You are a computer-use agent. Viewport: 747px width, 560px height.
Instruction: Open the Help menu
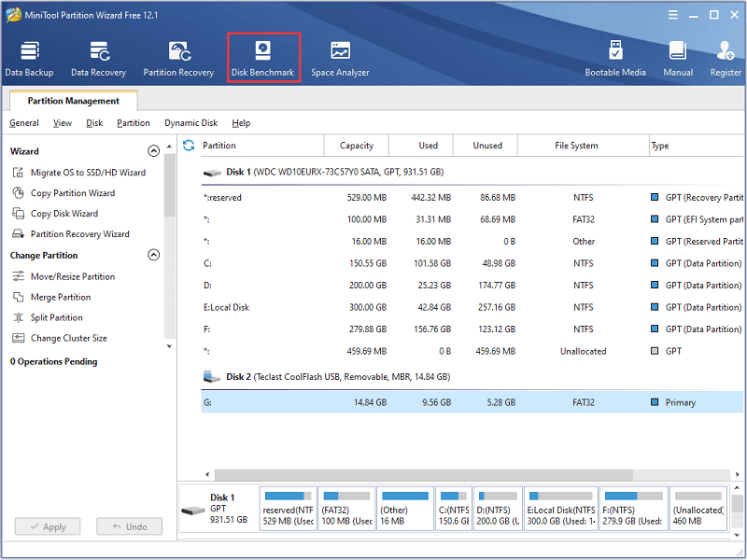coord(241,123)
